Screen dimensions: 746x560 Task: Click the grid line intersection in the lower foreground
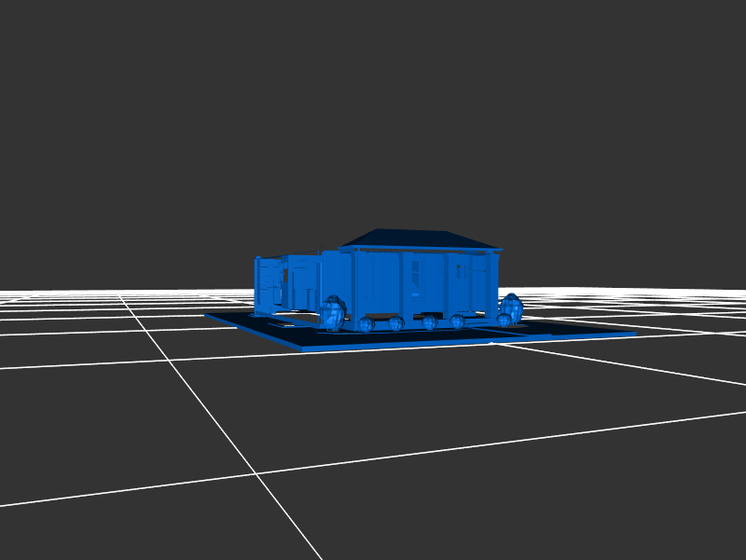[x=256, y=473]
